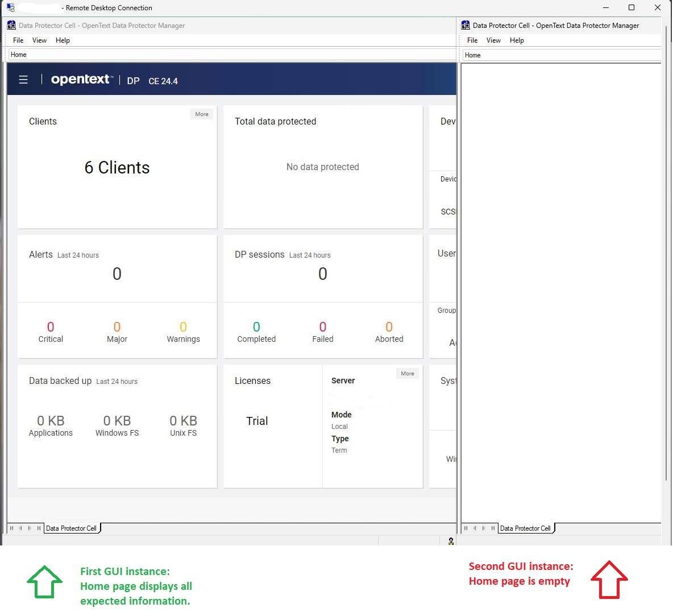This screenshot has width=673, height=616.
Task: Click the Completed sessions count
Action: pyautogui.click(x=256, y=327)
